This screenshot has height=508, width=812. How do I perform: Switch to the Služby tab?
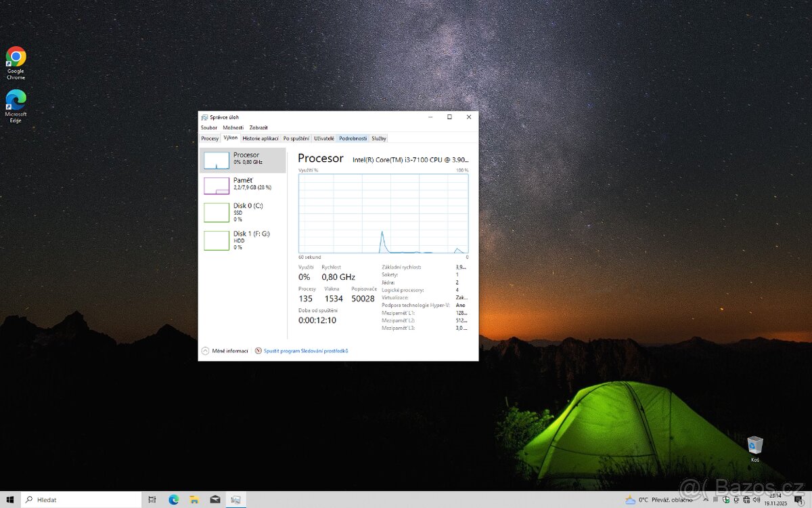[378, 137]
